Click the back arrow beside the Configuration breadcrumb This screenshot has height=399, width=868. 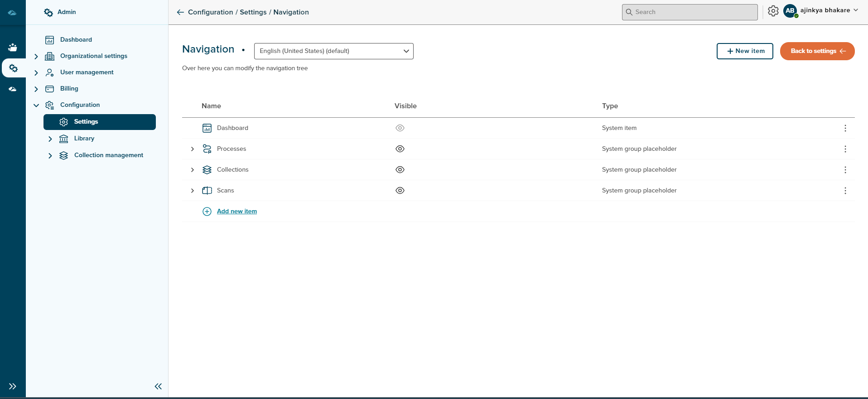pyautogui.click(x=180, y=12)
